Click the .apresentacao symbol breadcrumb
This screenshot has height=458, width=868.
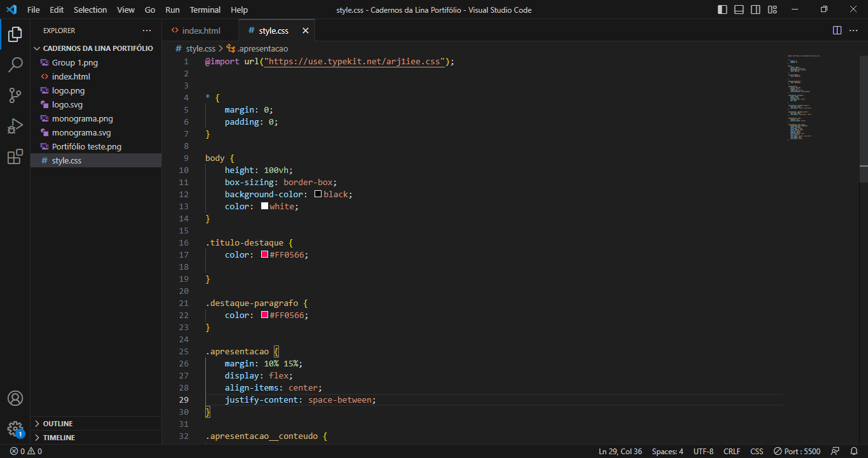click(x=257, y=48)
